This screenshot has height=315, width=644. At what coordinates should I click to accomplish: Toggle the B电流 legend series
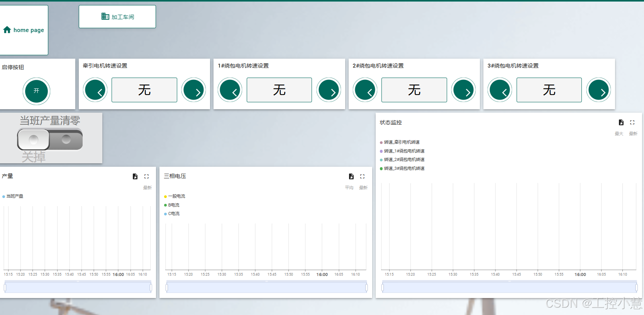pyautogui.click(x=172, y=205)
